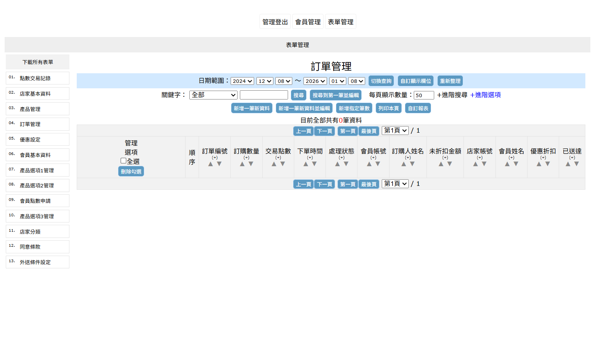
Task: Click the 刪除勾選 button
Action: pyautogui.click(x=131, y=172)
